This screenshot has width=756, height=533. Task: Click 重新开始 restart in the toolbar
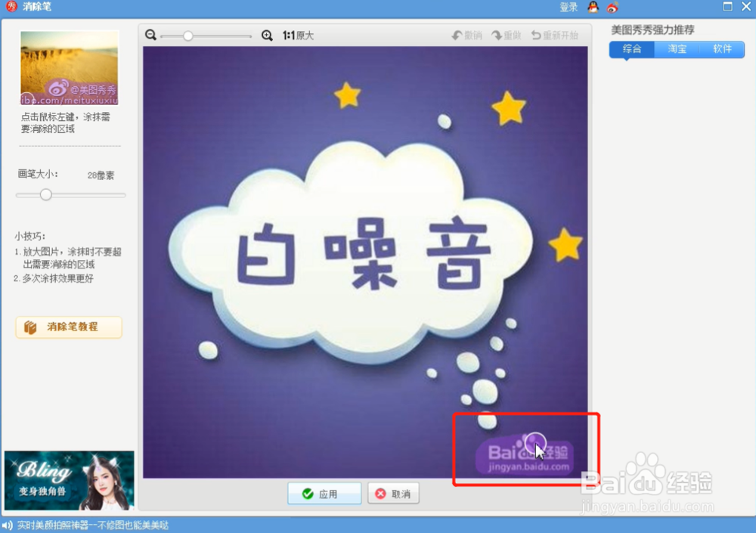tap(554, 36)
